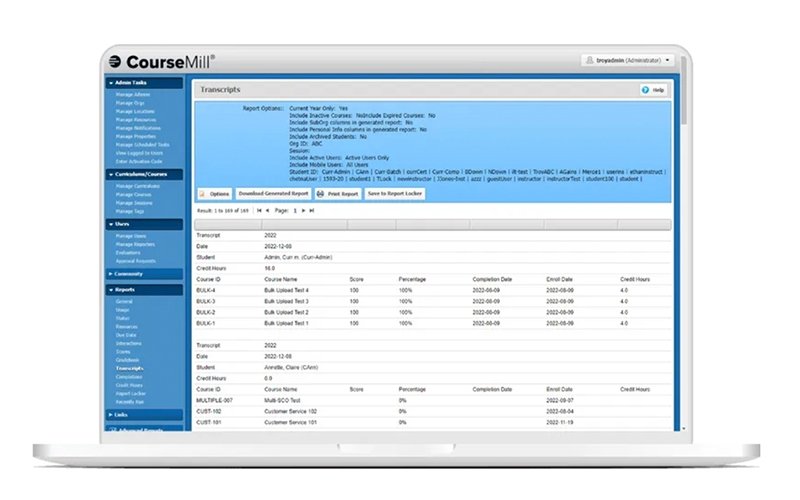This screenshot has width=800, height=500.
Task: Open Manage Locations link
Action: click(x=135, y=111)
